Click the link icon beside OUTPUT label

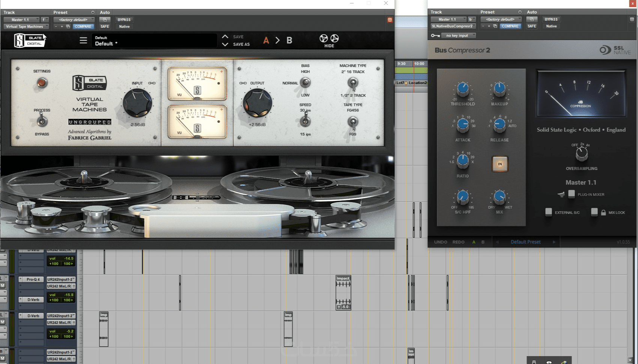(x=243, y=83)
